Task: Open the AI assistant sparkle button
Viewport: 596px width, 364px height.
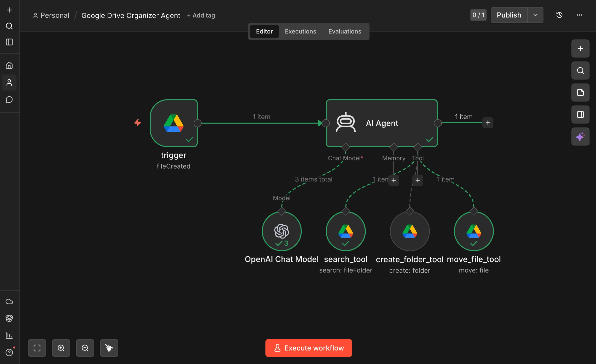Action: [x=580, y=136]
